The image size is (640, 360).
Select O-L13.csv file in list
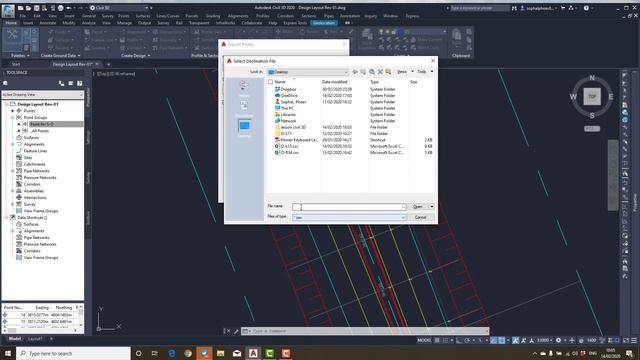[x=289, y=146]
